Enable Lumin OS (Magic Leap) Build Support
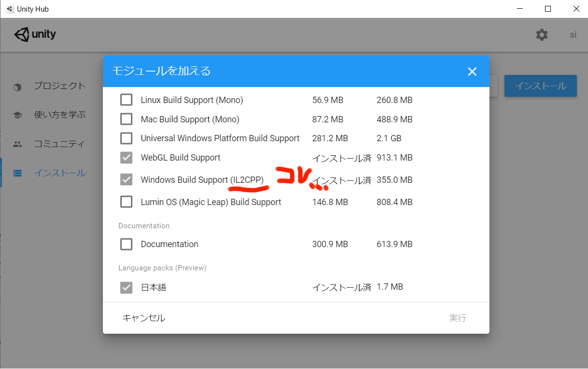Image resolution: width=588 pixels, height=369 pixels. pyautogui.click(x=126, y=202)
